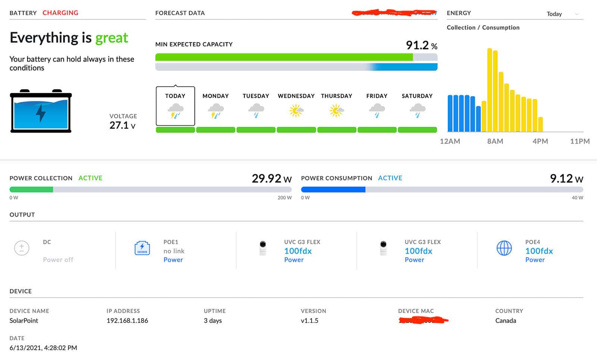This screenshot has width=597, height=364.
Task: Toggle Power for the POE4 output
Action: click(535, 260)
